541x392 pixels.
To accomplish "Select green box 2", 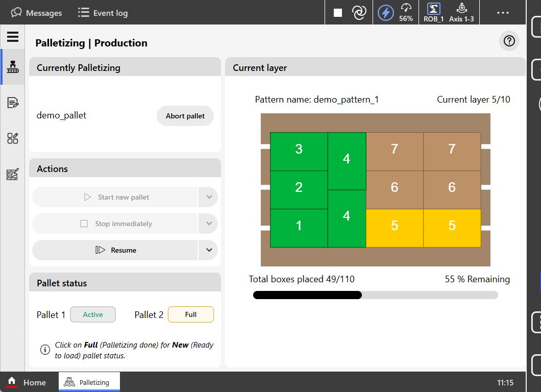I will tap(299, 190).
